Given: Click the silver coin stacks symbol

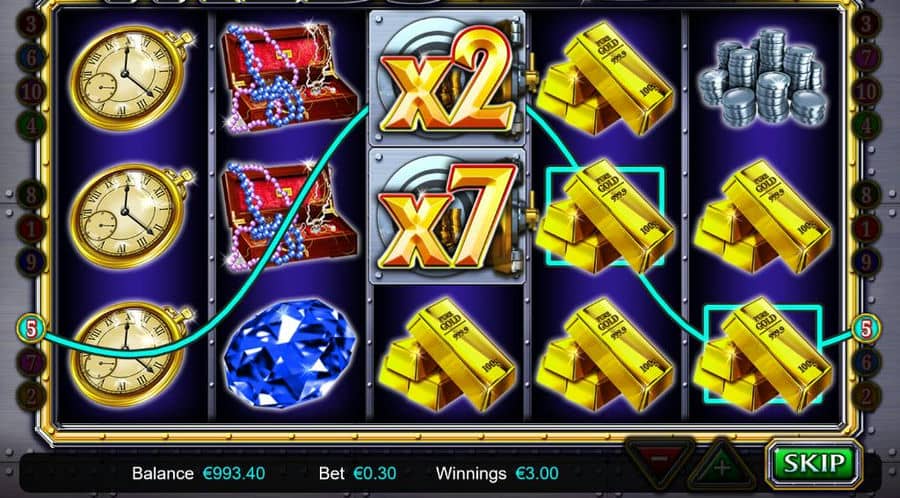Looking at the screenshot, I should (x=764, y=76).
